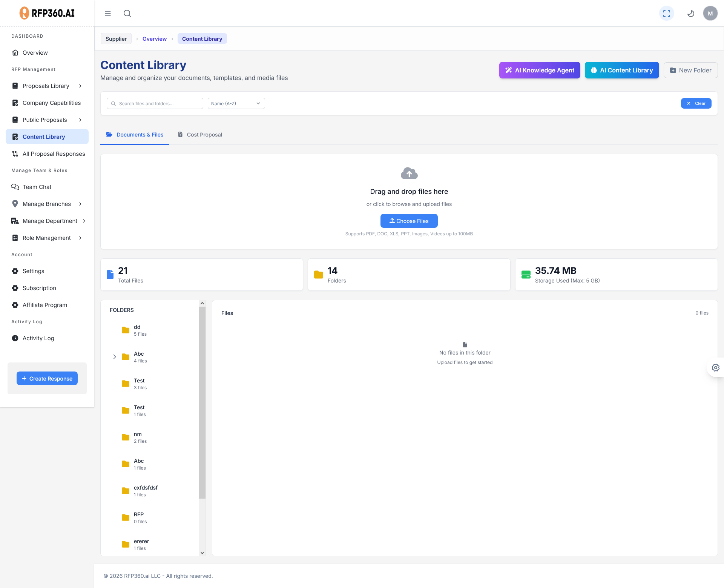Expand the first Abc folder chevron

point(115,357)
